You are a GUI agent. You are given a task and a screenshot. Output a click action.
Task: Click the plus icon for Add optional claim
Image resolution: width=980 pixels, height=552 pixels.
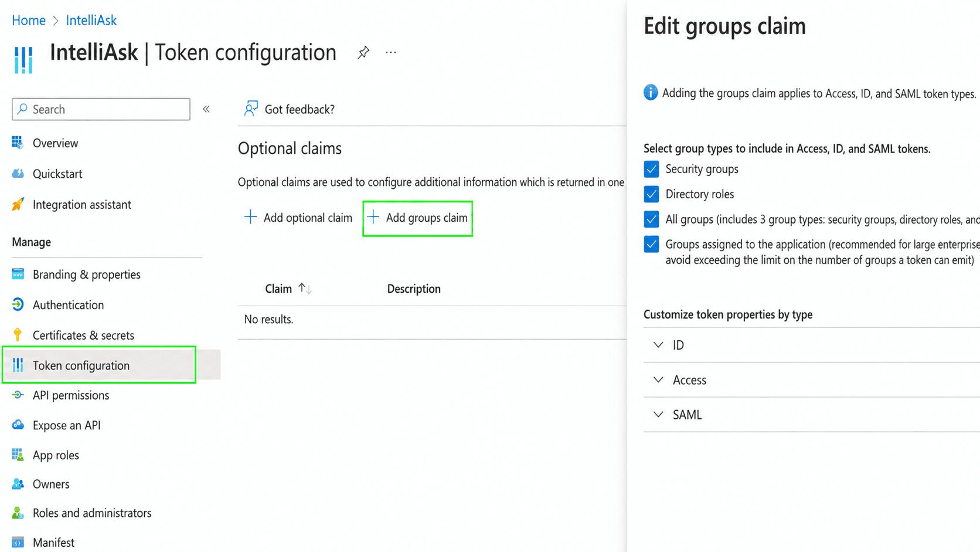point(250,217)
